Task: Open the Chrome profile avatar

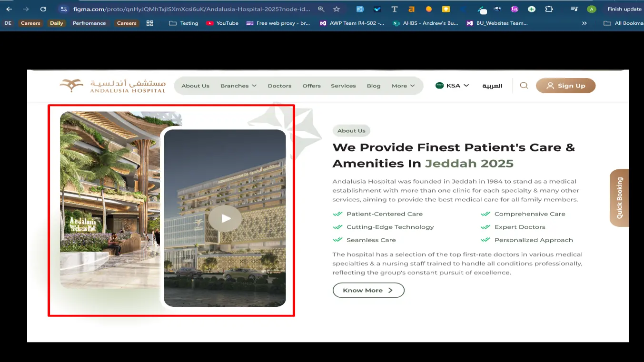Action: pyautogui.click(x=591, y=9)
